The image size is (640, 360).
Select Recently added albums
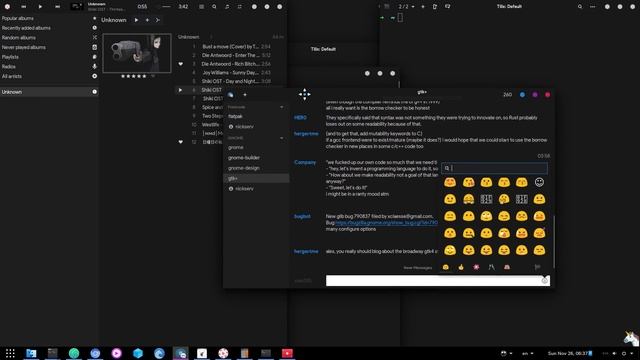(x=48, y=28)
